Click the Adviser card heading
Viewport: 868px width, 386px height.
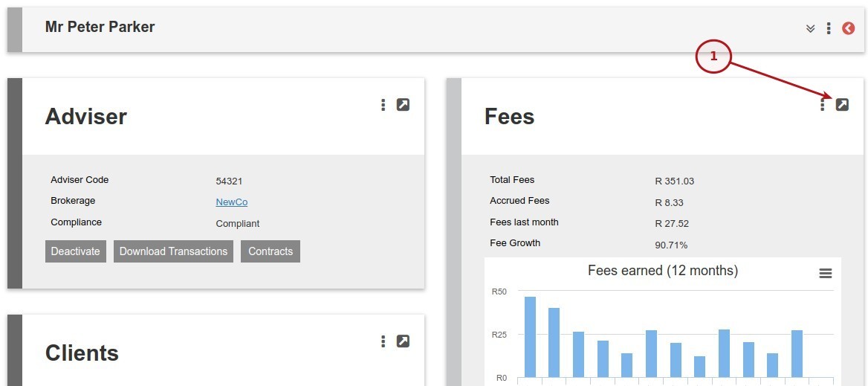[x=85, y=117]
